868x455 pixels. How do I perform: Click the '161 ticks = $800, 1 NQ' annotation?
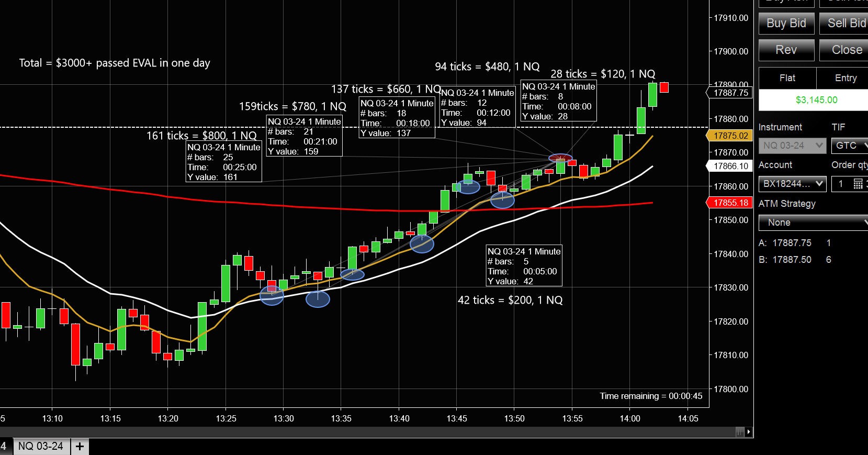(201, 136)
